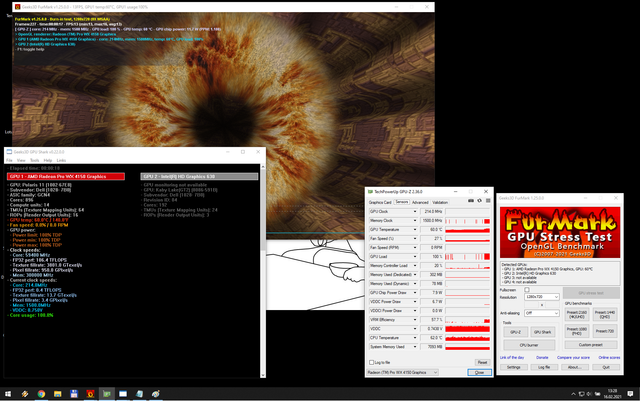Open Memory Clock sensor dropdown
The height and width of the screenshot is (401, 640).
[x=415, y=221]
